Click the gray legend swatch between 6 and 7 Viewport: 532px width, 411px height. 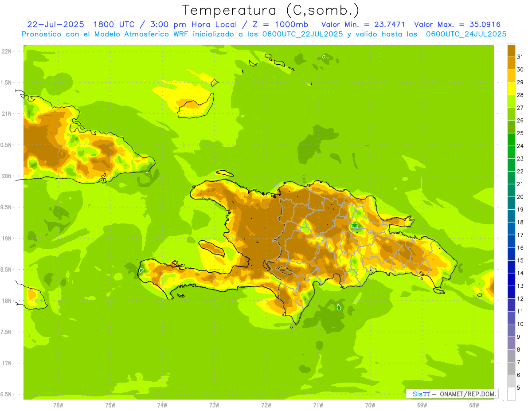click(511, 368)
